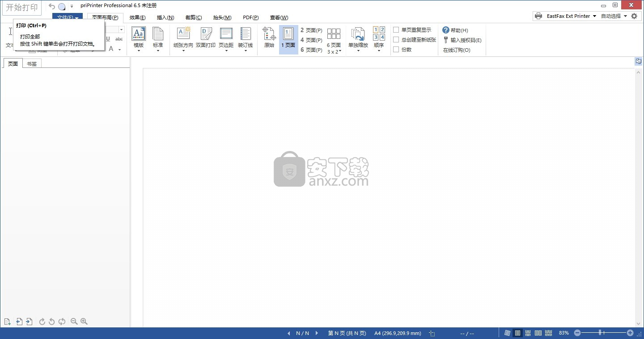Viewport: 644px width, 339px height.
Task: Go to next page arrow in status bar
Action: [317, 333]
